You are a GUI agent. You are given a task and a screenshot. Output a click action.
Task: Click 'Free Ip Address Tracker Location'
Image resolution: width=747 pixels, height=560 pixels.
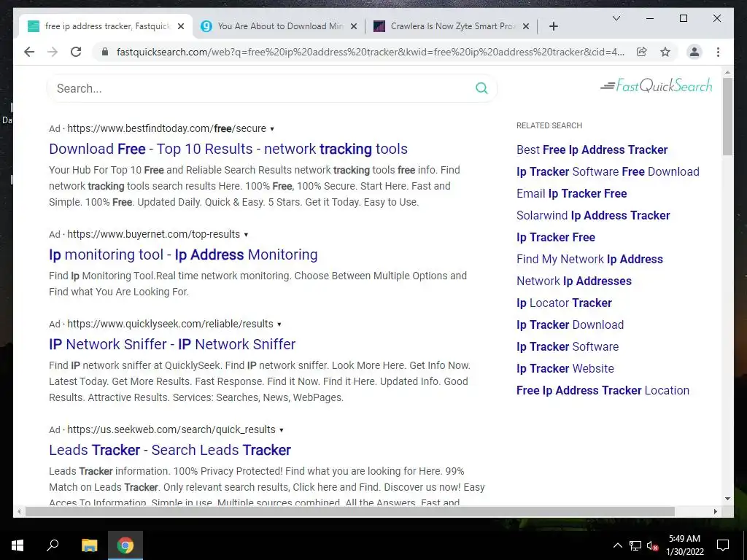click(603, 391)
